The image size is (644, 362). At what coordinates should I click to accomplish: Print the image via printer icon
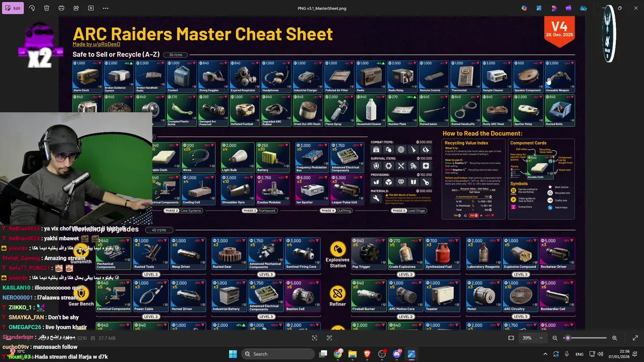coord(61,8)
